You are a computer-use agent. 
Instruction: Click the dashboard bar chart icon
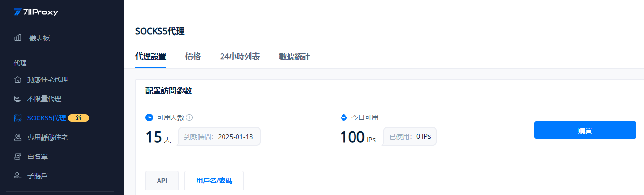click(18, 38)
